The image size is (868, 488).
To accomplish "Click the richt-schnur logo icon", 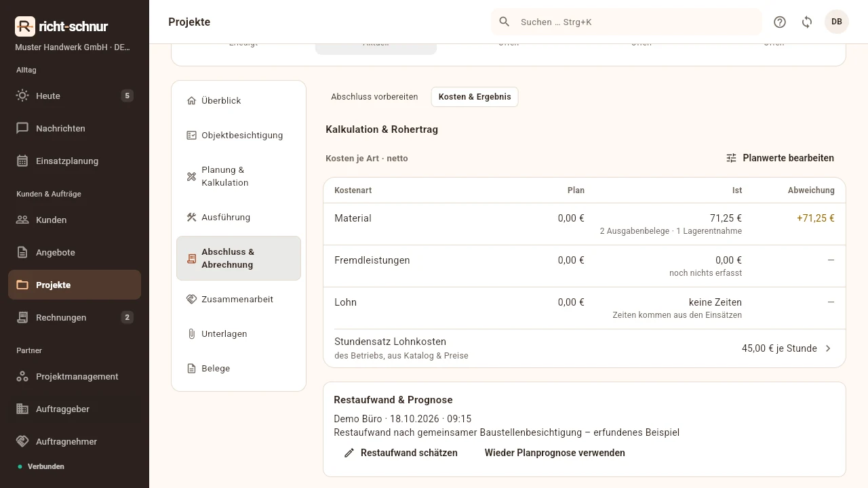I will [x=24, y=26].
